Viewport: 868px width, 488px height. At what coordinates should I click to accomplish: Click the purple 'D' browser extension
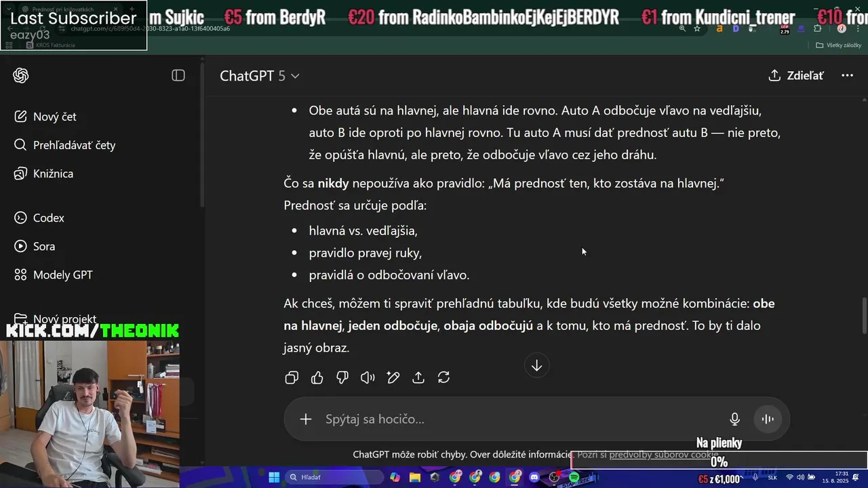(x=736, y=28)
